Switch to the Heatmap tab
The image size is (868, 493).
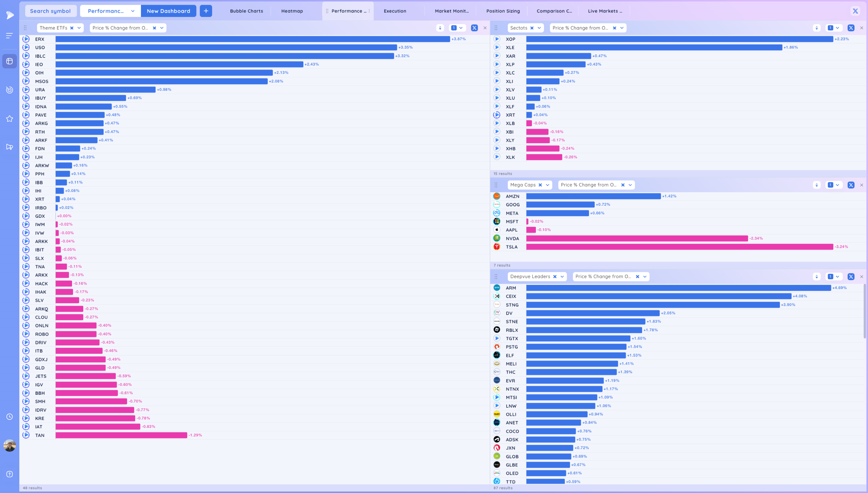click(292, 11)
